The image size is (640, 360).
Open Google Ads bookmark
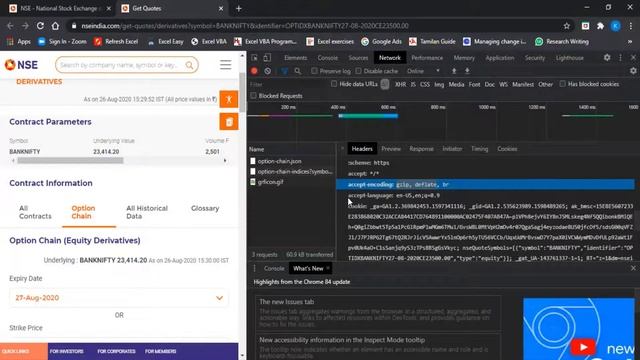pyautogui.click(x=382, y=42)
